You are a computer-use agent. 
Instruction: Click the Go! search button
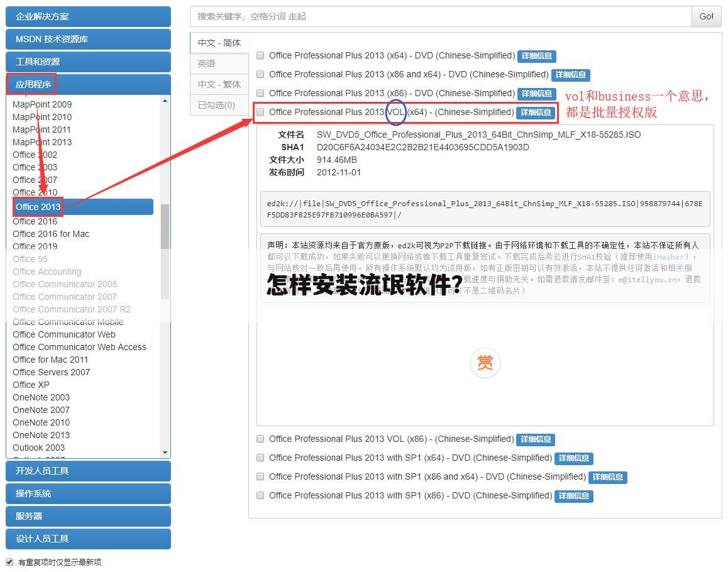(707, 17)
